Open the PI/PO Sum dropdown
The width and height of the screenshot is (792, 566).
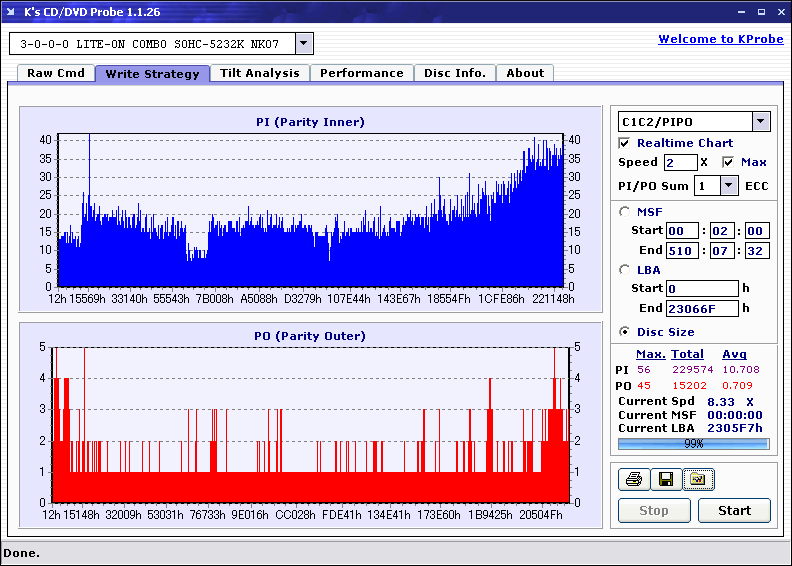click(729, 186)
